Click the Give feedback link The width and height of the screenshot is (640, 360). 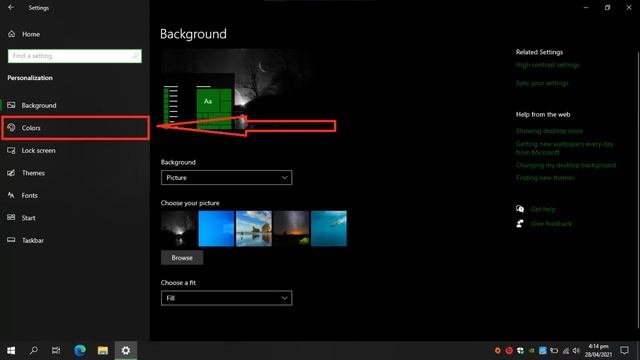tap(551, 224)
